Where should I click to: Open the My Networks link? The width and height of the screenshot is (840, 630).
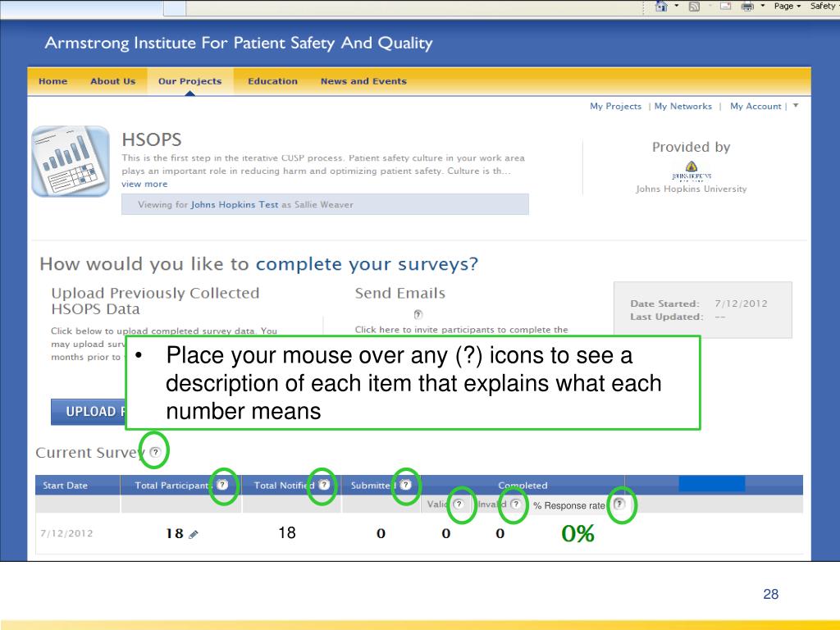tap(683, 106)
